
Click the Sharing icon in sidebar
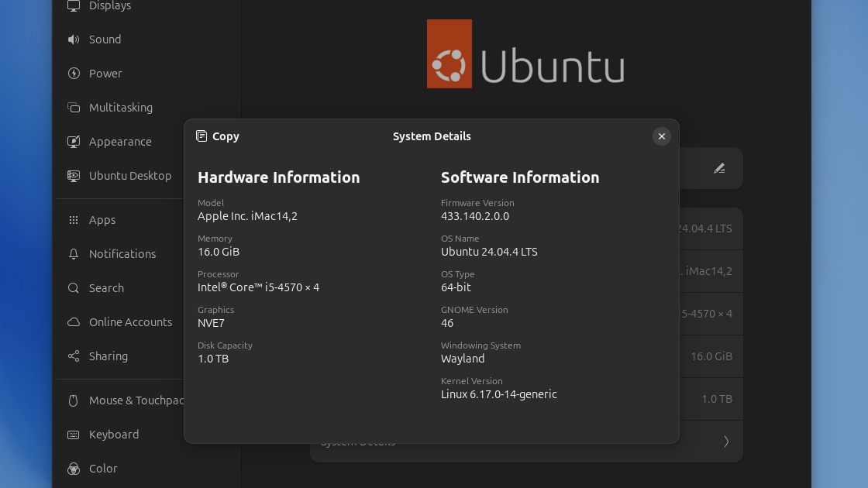click(74, 356)
